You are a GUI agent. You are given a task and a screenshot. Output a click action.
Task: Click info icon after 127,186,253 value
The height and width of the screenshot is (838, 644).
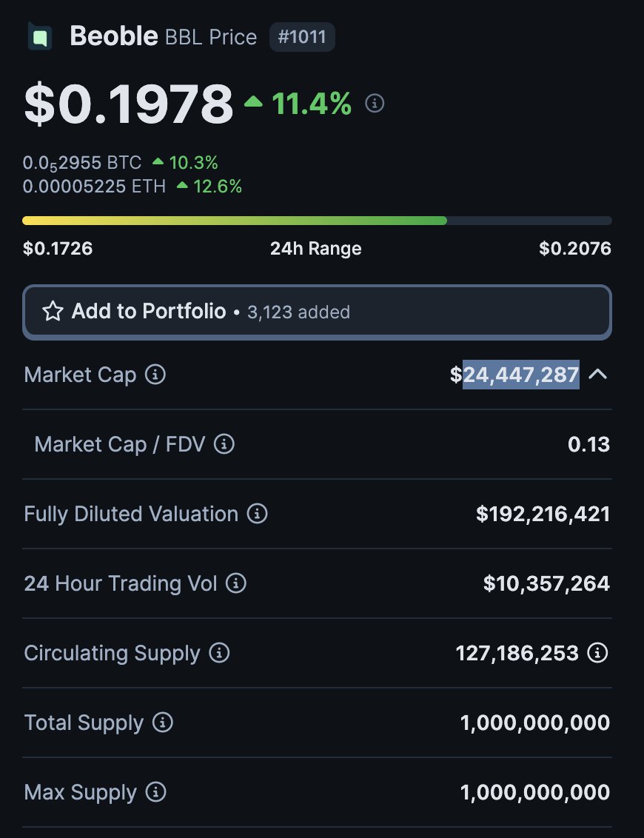click(x=597, y=653)
